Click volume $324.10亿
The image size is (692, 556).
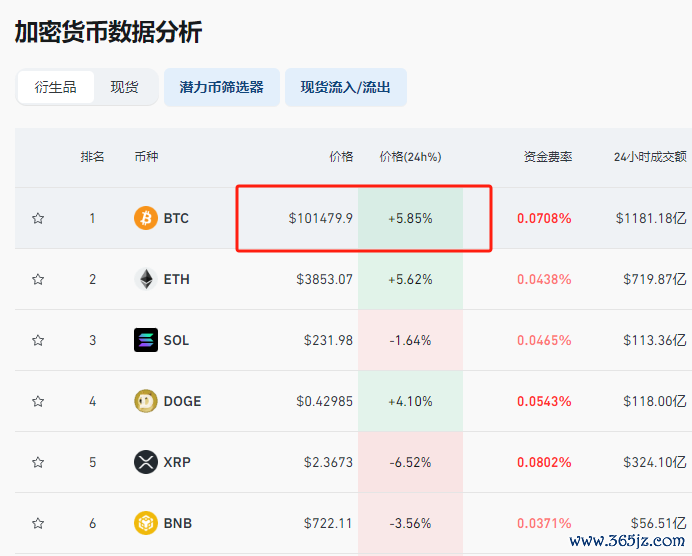click(x=655, y=462)
